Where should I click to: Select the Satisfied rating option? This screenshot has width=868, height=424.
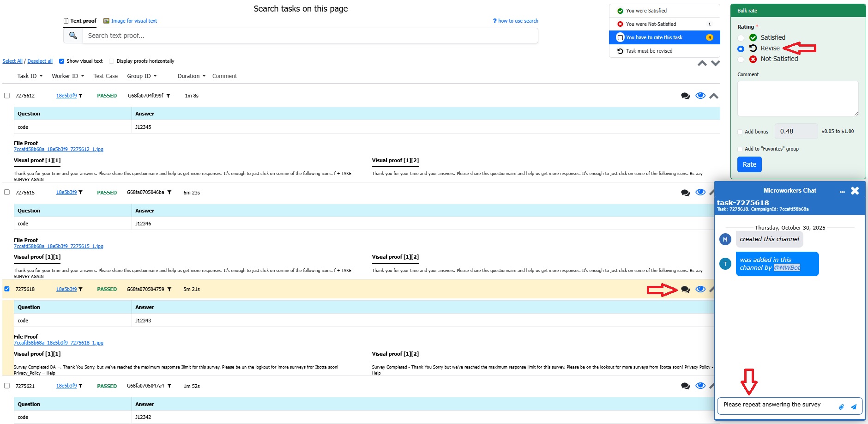pyautogui.click(x=741, y=38)
